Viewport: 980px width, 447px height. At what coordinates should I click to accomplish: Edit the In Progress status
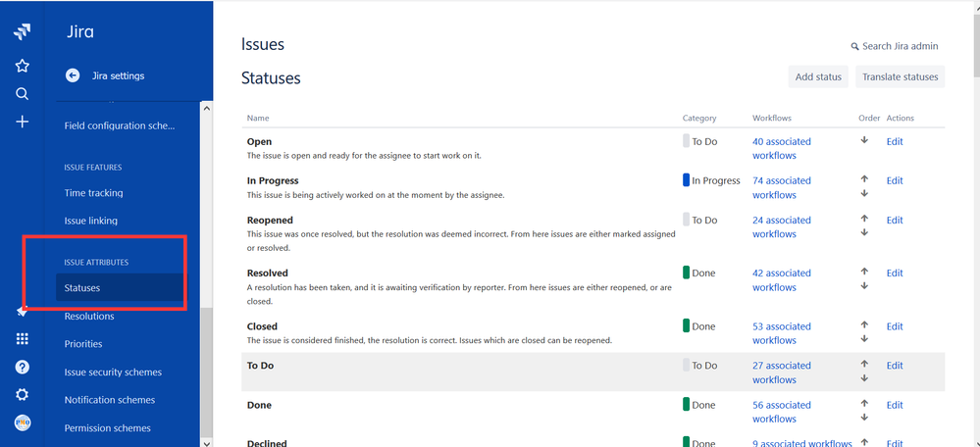(895, 180)
